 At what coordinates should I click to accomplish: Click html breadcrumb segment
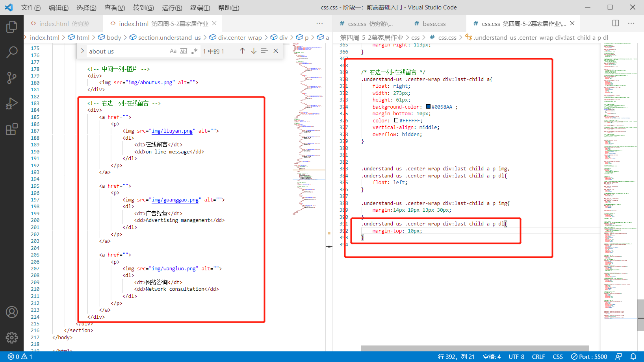click(x=83, y=37)
